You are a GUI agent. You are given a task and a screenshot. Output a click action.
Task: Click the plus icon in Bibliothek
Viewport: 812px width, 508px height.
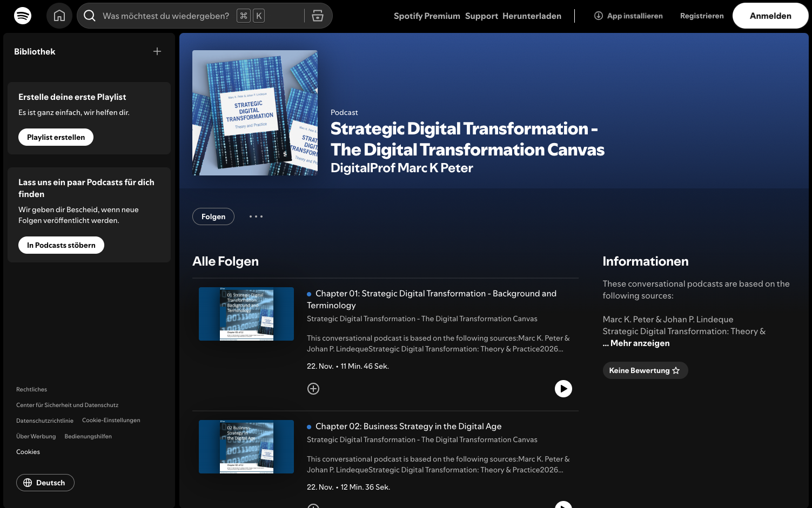[x=157, y=51]
